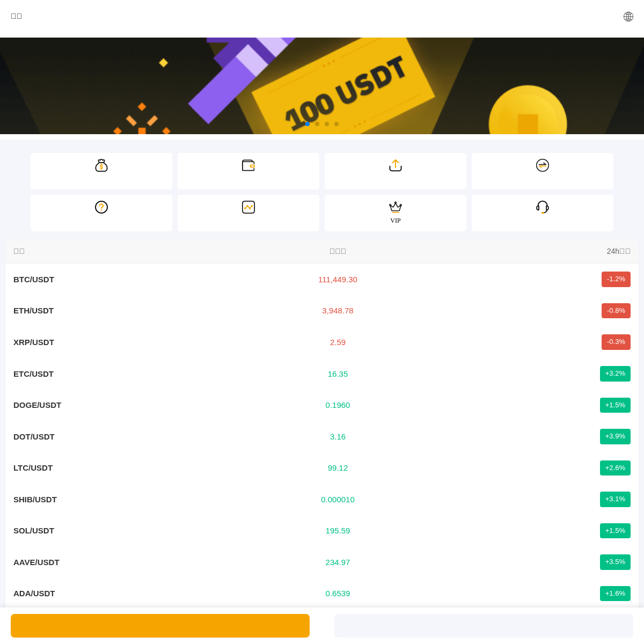Select the SOL/USDT price 195.59

click(x=338, y=531)
